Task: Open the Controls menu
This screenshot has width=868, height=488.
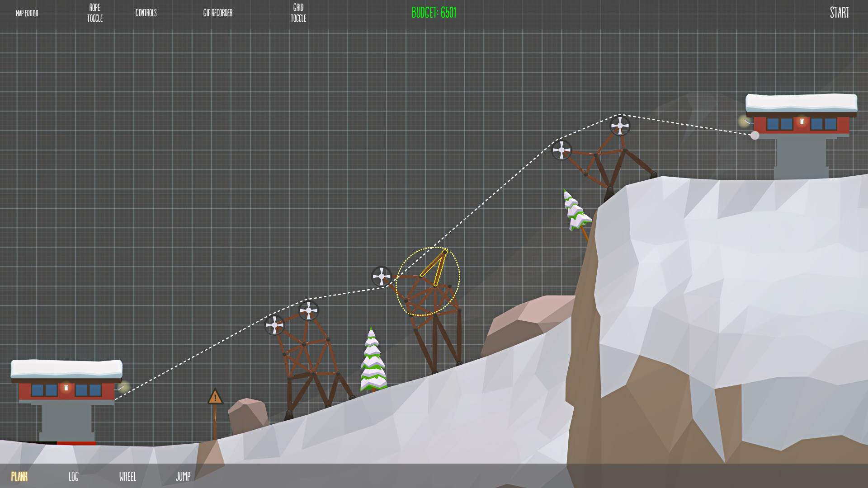Action: tap(146, 13)
